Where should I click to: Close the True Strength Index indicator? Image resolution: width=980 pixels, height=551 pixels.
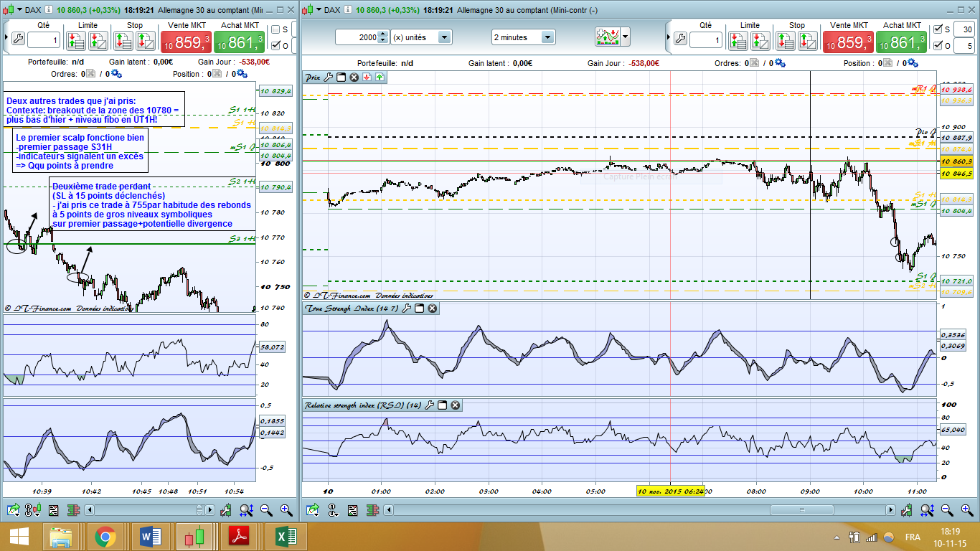click(433, 309)
